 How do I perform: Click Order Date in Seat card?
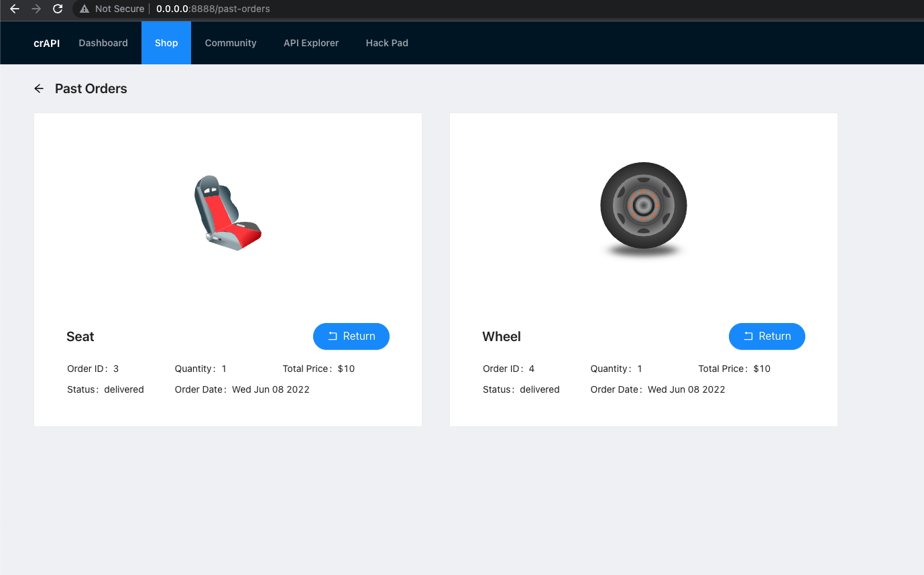[242, 389]
